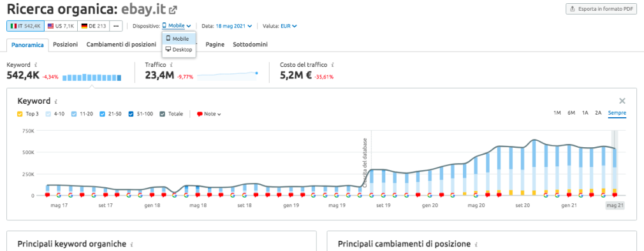Click info icon beside Principali cambiamenti di posizione
Viewport: 644px width, 251px height.
(x=476, y=245)
